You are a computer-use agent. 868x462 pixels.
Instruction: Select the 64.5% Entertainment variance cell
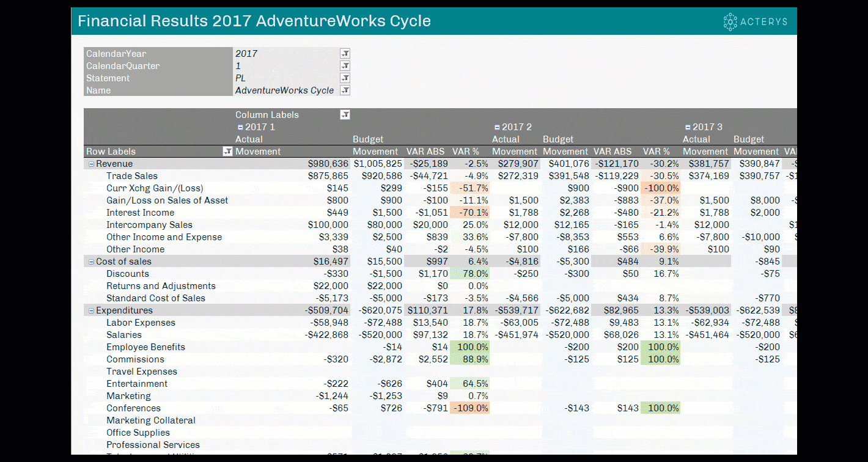pyautogui.click(x=469, y=384)
